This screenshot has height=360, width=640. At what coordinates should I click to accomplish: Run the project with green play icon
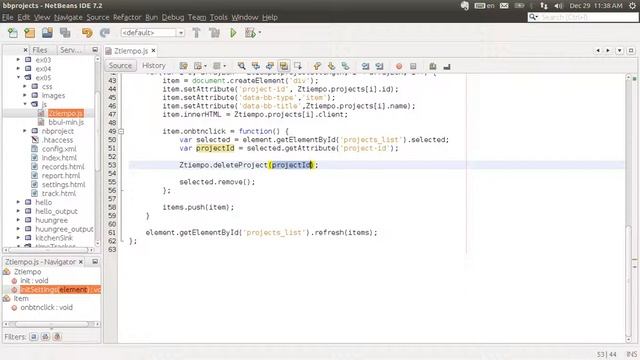tap(233, 33)
